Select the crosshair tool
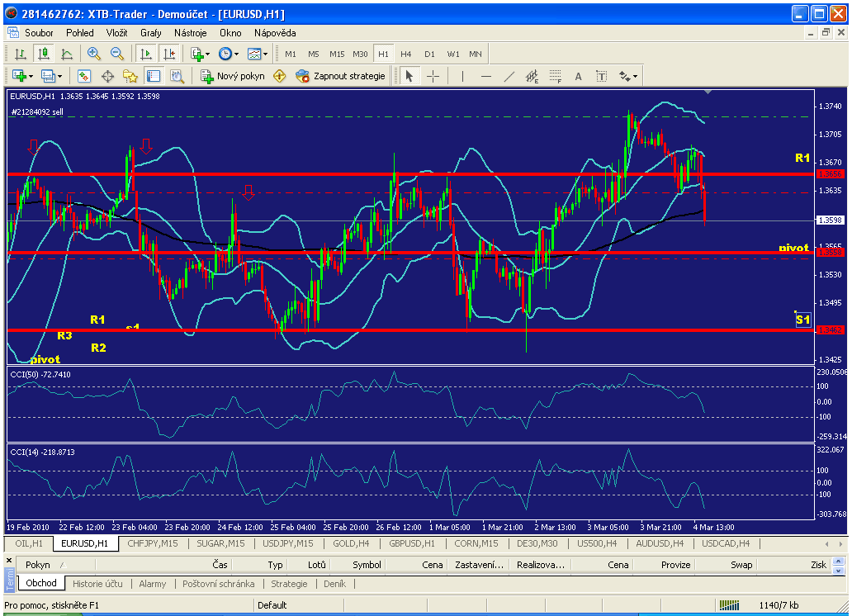The width and height of the screenshot is (852, 616). click(x=433, y=76)
